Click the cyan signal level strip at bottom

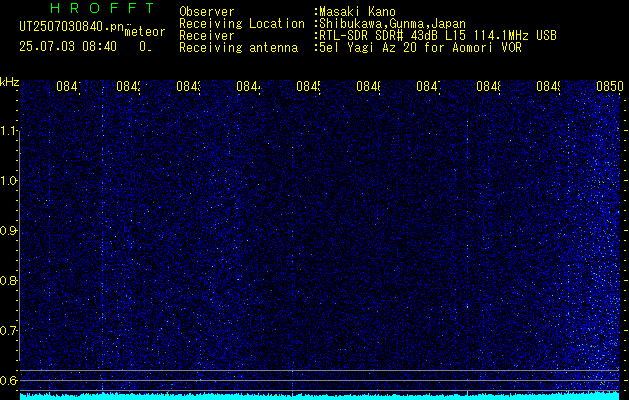coord(320,396)
